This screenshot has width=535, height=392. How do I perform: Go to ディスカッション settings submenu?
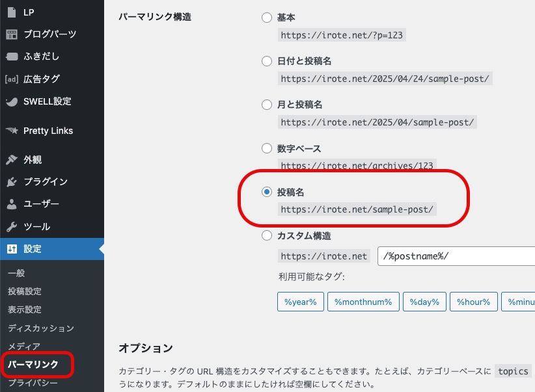(x=41, y=328)
